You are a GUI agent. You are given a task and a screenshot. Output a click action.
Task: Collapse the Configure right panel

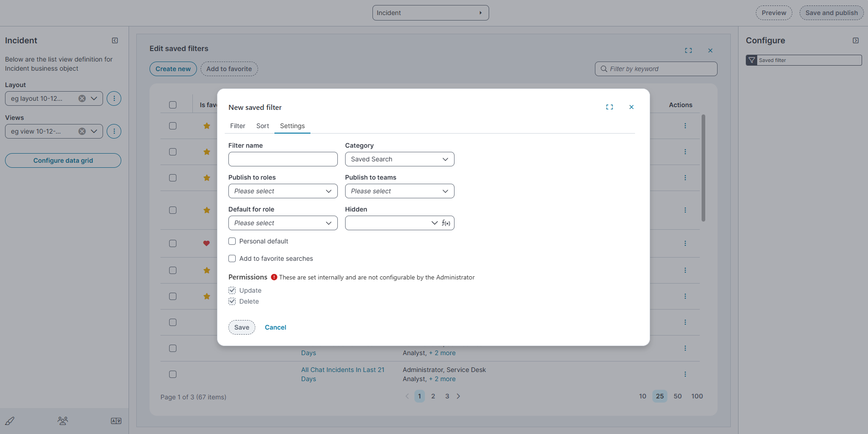click(855, 41)
